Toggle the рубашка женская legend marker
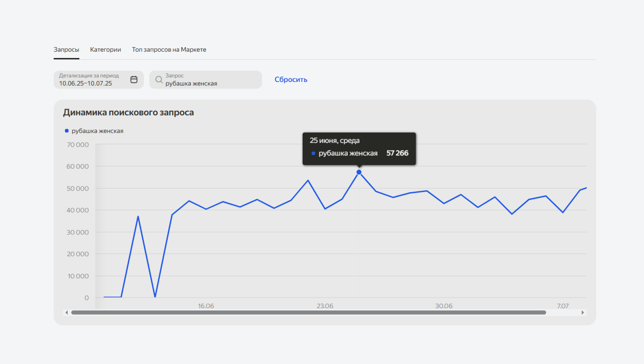Screen dimensions: 644x364 pos(67,131)
